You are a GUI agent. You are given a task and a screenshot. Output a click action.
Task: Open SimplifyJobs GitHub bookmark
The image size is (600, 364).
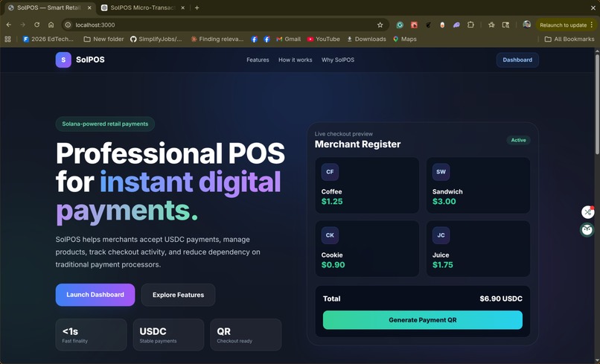pos(156,39)
